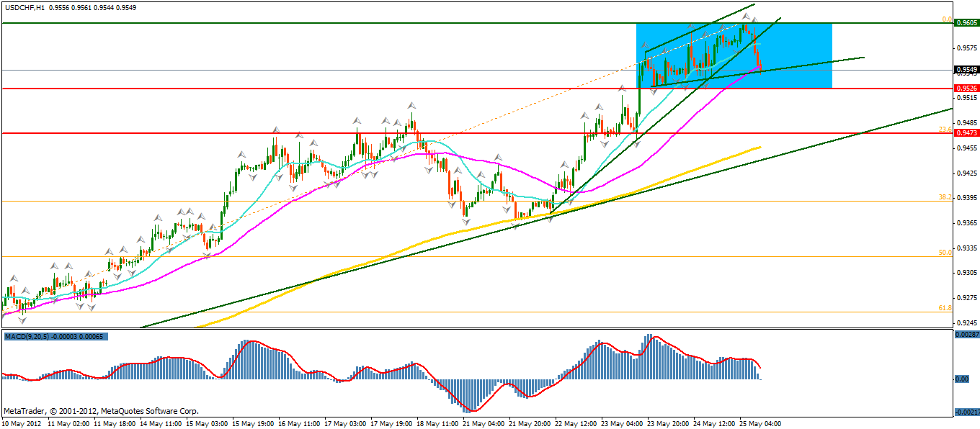Viewport: 980px width, 429px height.
Task: Click the MetaTrader copyright text
Action: [x=101, y=411]
